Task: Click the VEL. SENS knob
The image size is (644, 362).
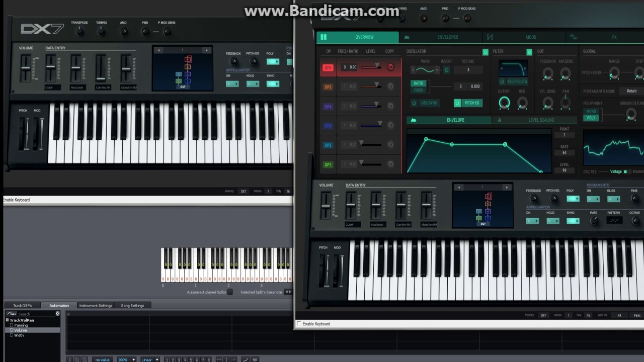Action: (x=548, y=103)
